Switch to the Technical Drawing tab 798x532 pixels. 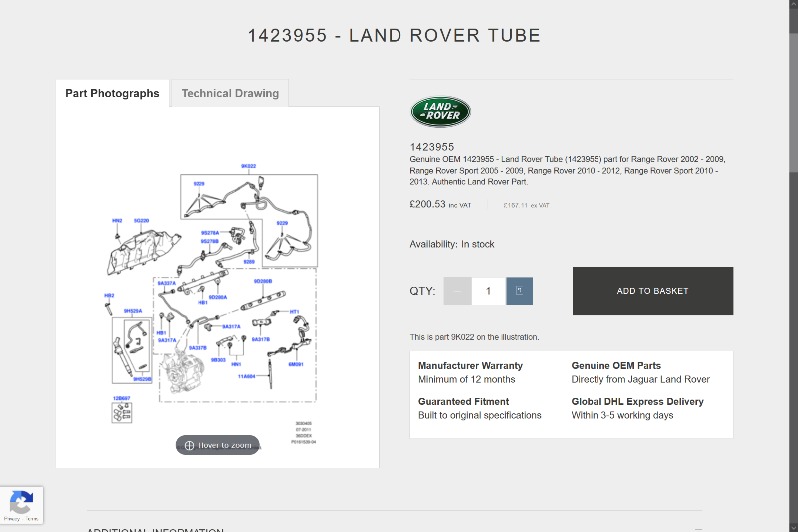click(230, 93)
